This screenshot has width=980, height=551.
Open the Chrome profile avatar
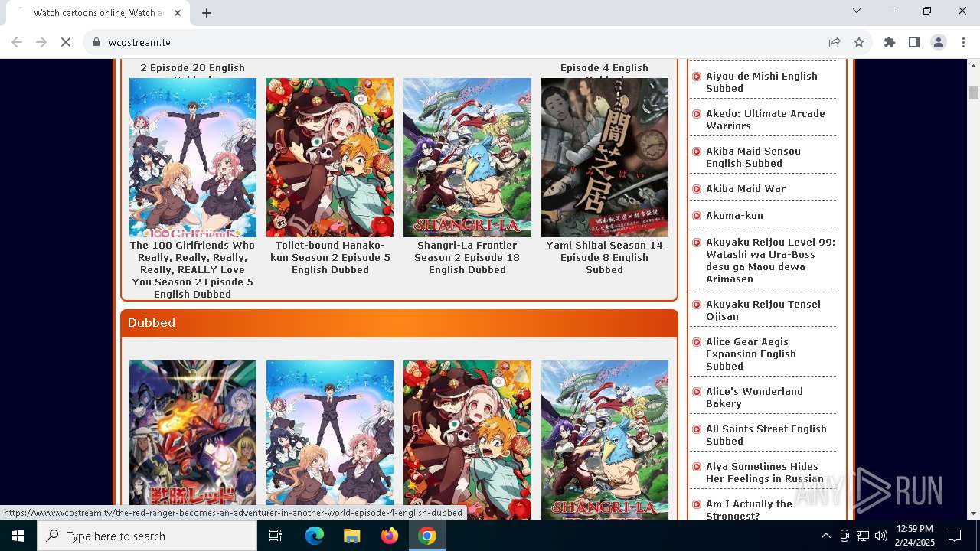click(939, 42)
